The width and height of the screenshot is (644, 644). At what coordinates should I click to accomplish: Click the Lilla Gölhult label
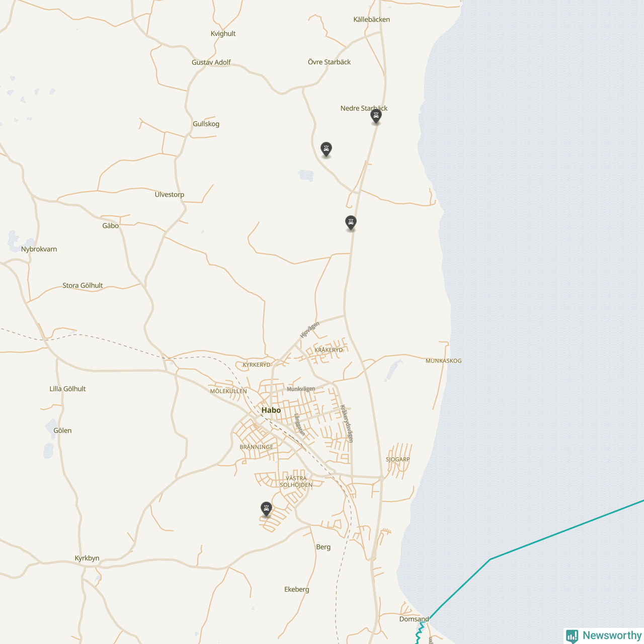pyautogui.click(x=67, y=388)
